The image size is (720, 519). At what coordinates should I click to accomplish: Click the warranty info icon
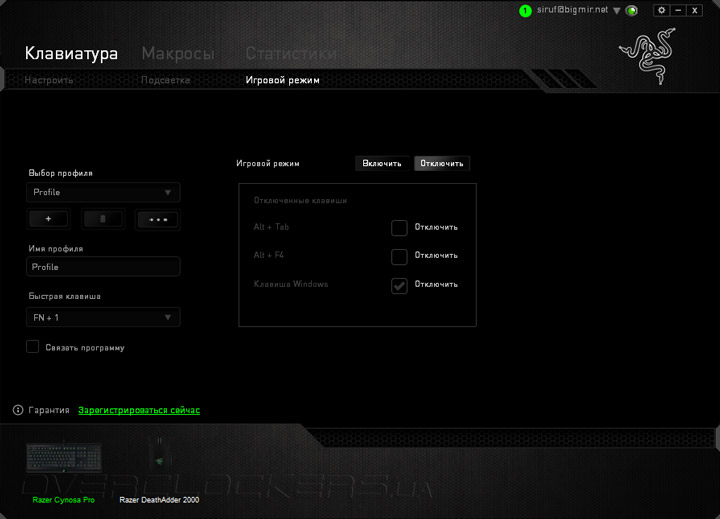click(x=18, y=410)
